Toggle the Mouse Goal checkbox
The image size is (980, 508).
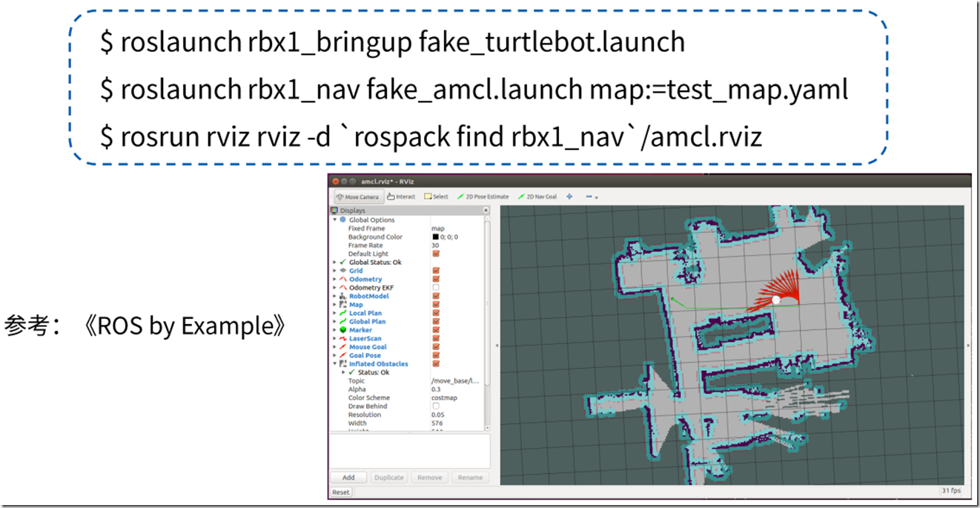(436, 347)
